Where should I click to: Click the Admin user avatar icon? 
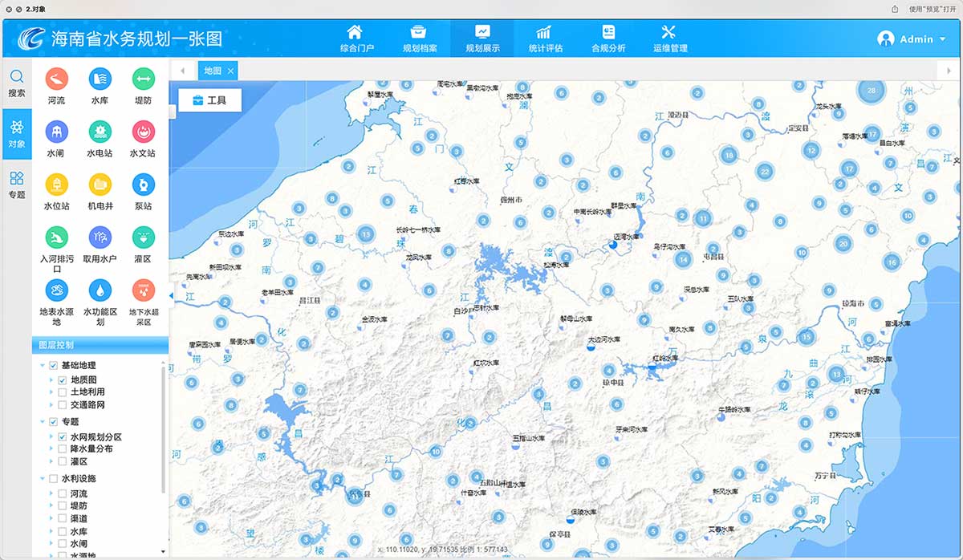886,39
